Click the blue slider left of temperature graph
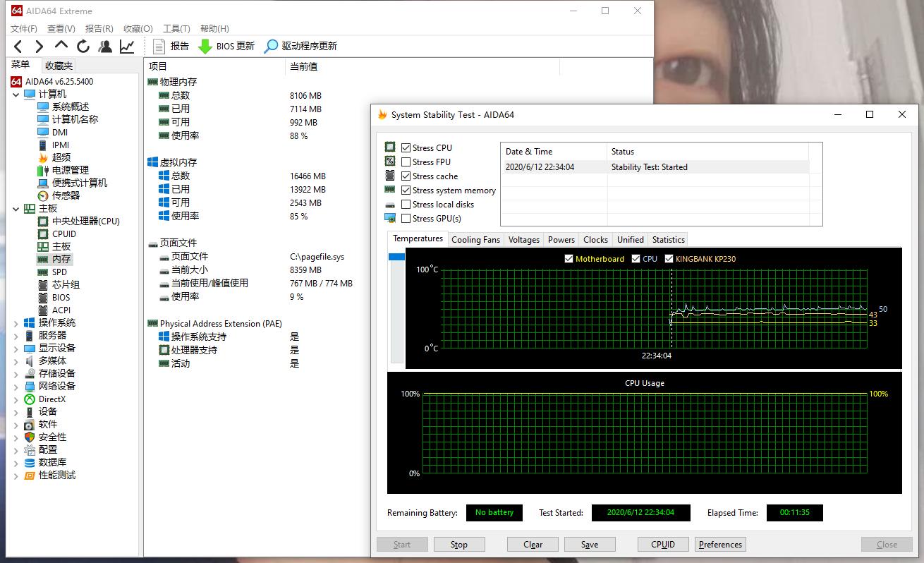 (396, 258)
